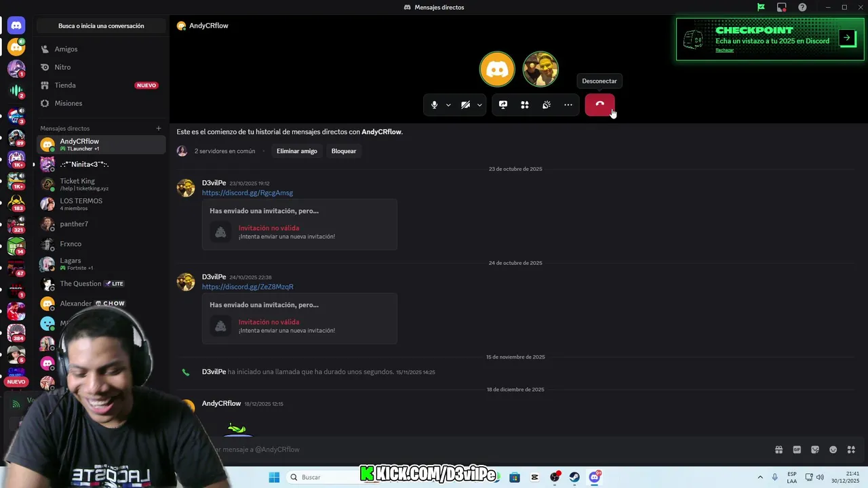Click '2 servidores en común' text
The height and width of the screenshot is (488, 868).
(x=224, y=151)
